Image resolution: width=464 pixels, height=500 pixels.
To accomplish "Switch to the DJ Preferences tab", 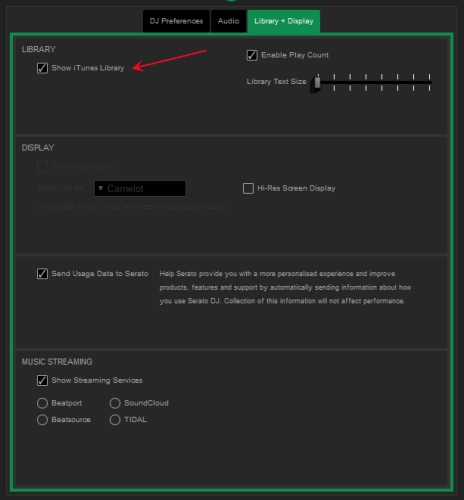I will click(x=176, y=21).
